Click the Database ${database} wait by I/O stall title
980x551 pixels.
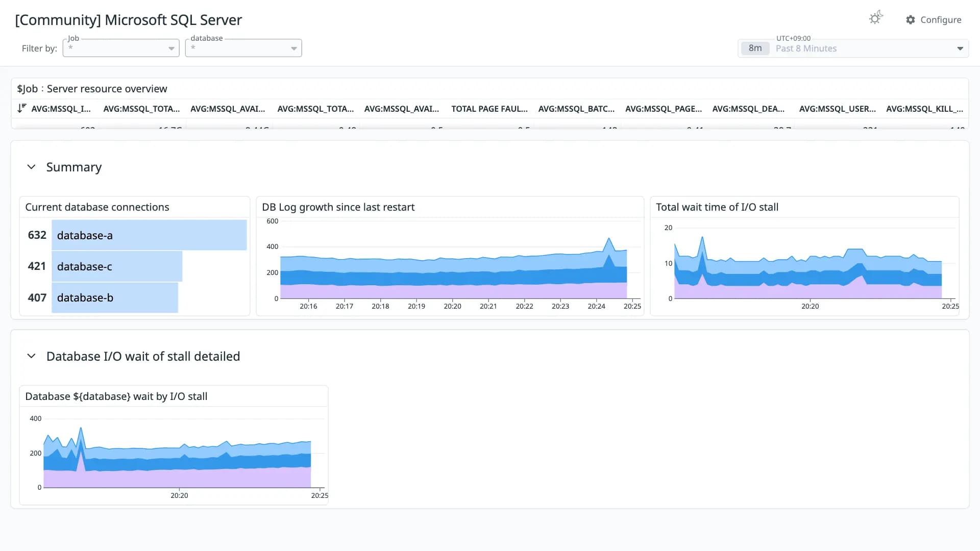(116, 396)
